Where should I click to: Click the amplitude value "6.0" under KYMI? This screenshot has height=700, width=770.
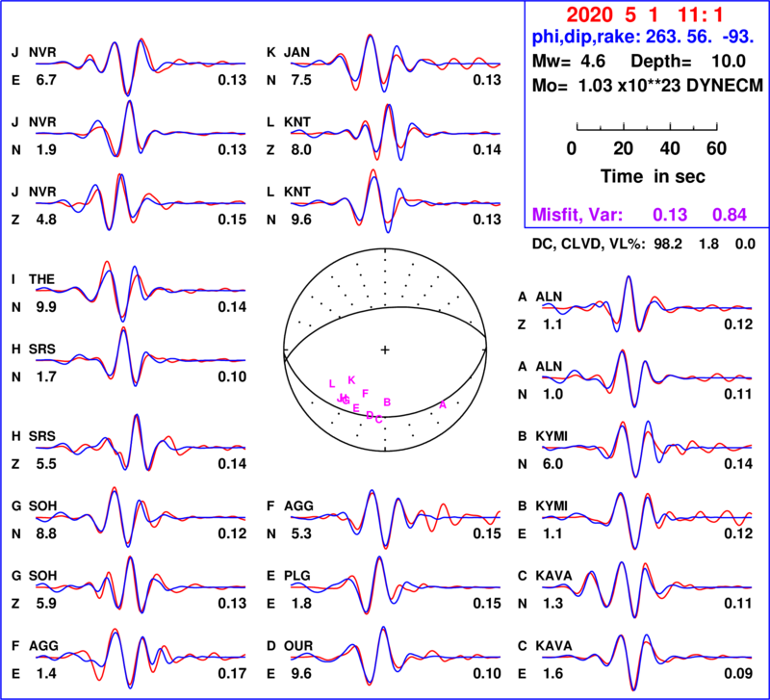pos(552,464)
